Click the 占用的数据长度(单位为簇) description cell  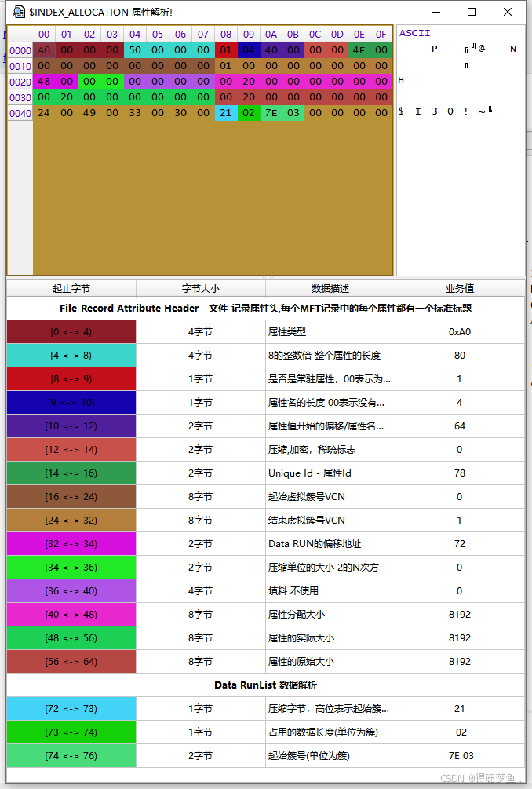click(x=330, y=732)
